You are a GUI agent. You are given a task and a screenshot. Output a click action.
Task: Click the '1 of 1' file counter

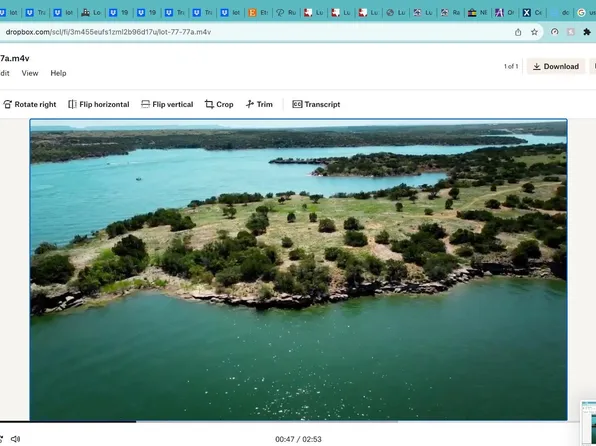[x=511, y=66]
